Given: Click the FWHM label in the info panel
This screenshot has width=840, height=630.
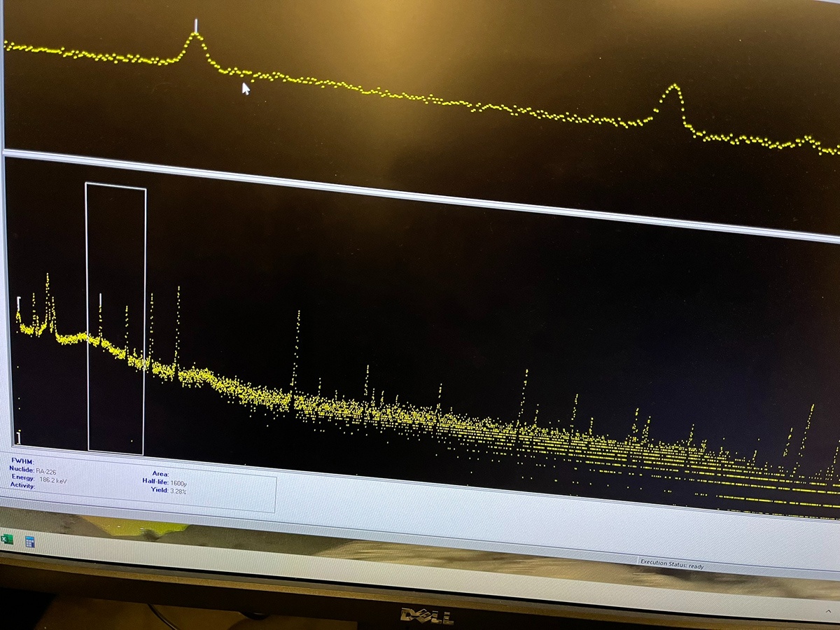Looking at the screenshot, I should (x=21, y=461).
